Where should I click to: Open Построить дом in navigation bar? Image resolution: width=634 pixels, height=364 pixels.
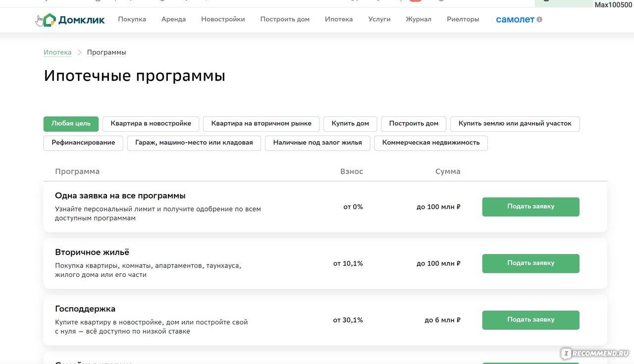(x=285, y=19)
